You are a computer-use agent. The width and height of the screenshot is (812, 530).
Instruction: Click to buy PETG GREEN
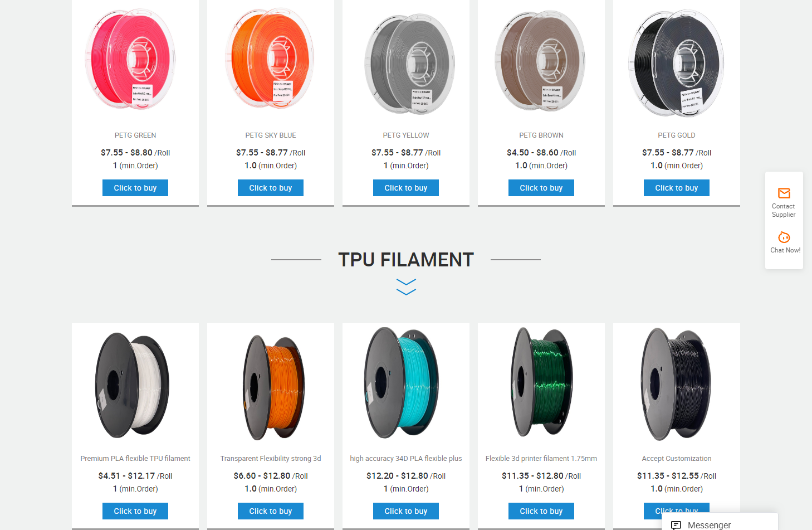tap(135, 188)
